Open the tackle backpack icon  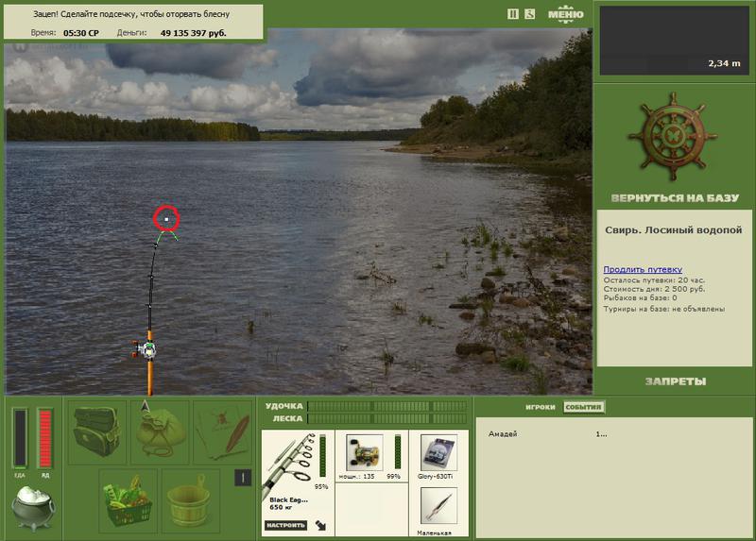coord(96,432)
